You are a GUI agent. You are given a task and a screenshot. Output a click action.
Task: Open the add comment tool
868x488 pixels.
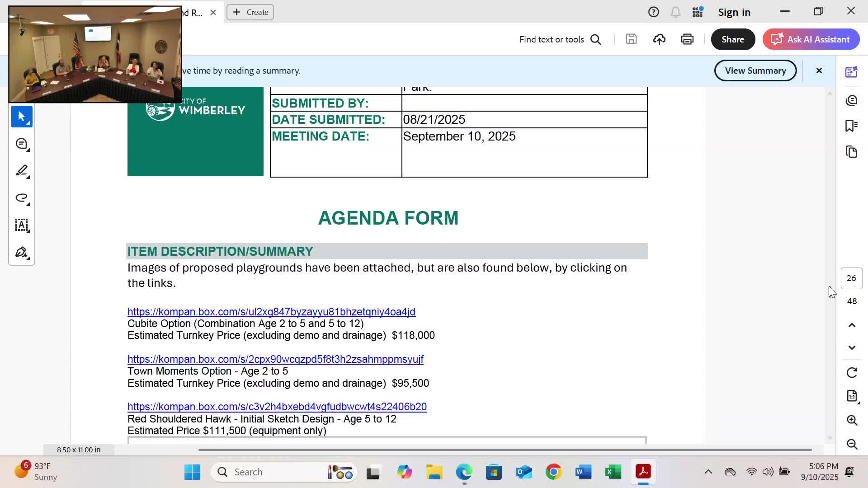pyautogui.click(x=21, y=144)
